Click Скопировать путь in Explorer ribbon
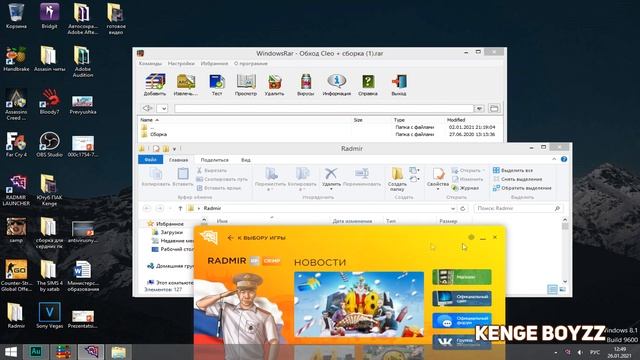The width and height of the screenshot is (640, 360). 222,179
